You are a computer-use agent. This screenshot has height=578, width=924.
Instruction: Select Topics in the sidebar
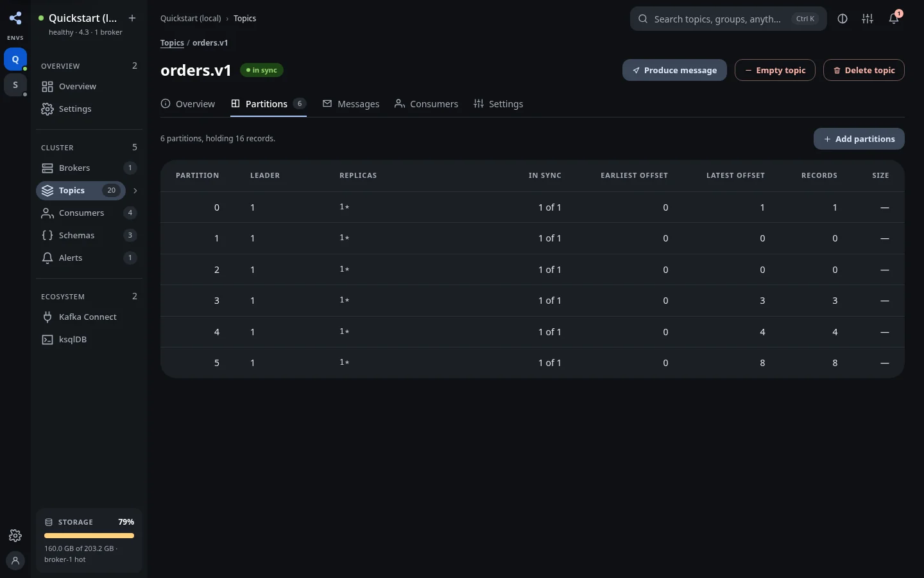point(81,191)
